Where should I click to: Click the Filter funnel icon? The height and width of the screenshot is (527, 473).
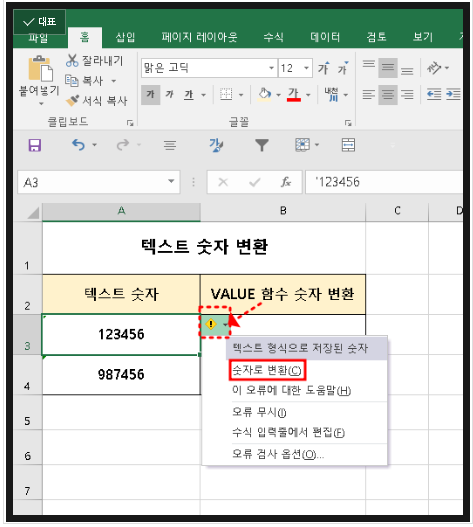click(262, 145)
